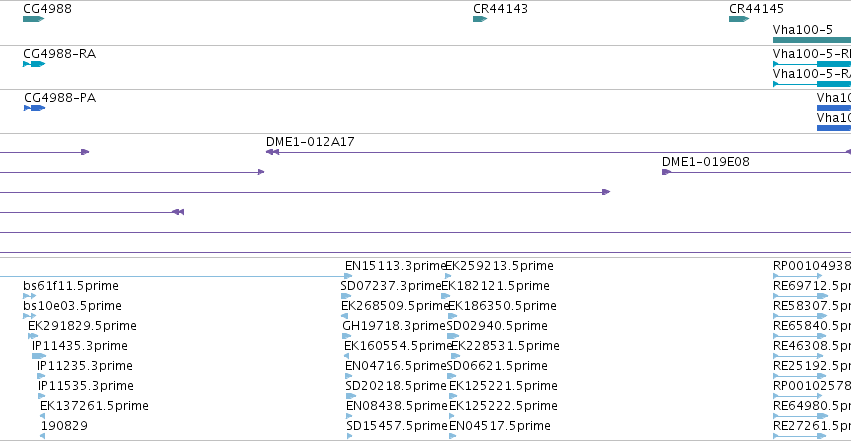Select the SD15457.5prime EST label
The height and width of the screenshot is (441, 851).
[397, 426]
